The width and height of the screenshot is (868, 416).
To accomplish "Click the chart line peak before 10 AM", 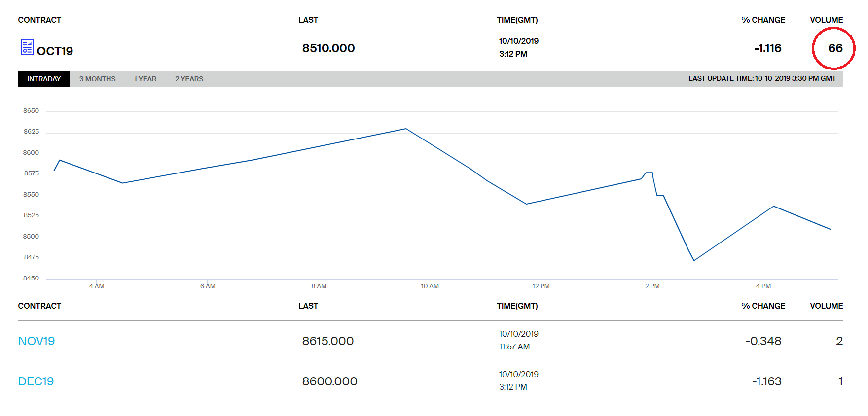I will click(x=406, y=129).
